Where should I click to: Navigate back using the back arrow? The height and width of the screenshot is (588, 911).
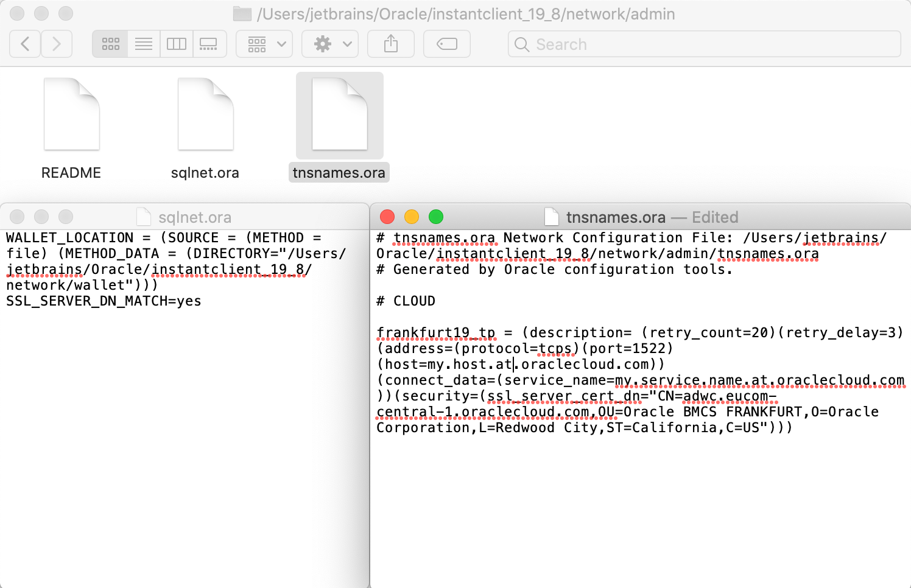click(24, 44)
